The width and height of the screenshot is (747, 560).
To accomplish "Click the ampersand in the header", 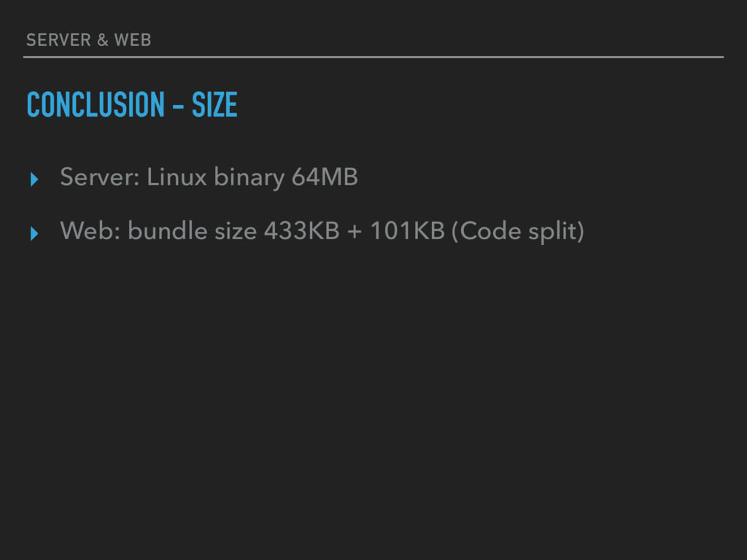I will 102,40.
